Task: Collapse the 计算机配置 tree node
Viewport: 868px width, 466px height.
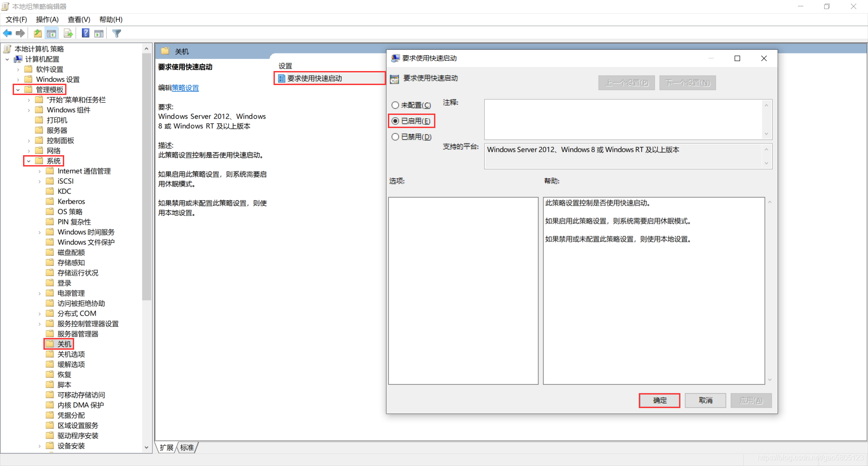Action: (7, 59)
